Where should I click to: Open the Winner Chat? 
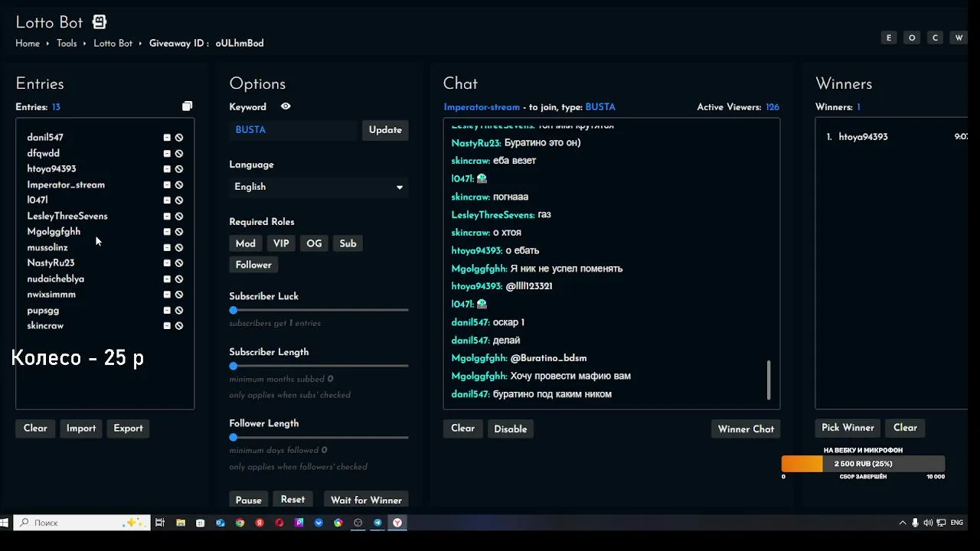coord(746,429)
